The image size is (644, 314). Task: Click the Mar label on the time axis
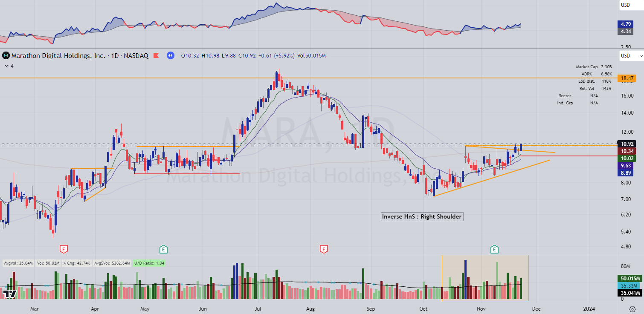[x=35, y=308]
